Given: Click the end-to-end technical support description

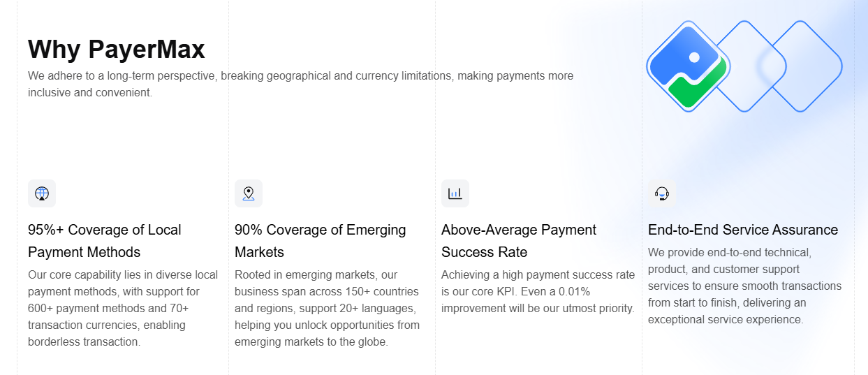Looking at the screenshot, I should click(745, 286).
